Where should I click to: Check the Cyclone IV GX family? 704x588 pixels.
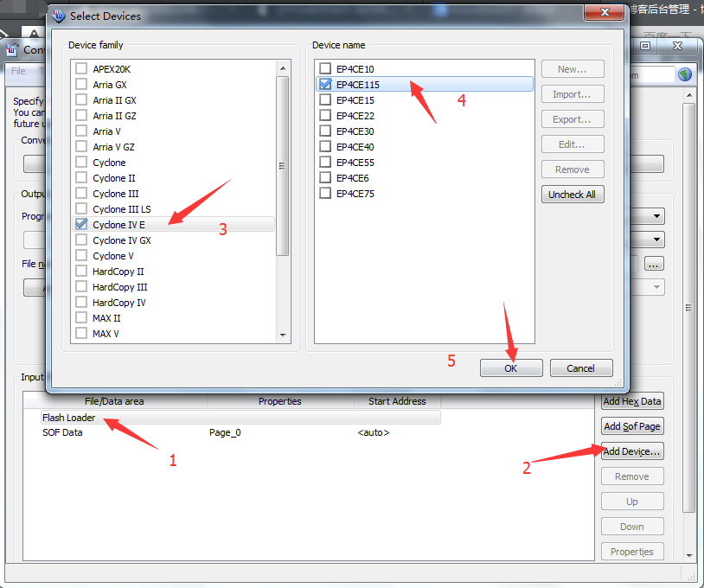coord(81,240)
